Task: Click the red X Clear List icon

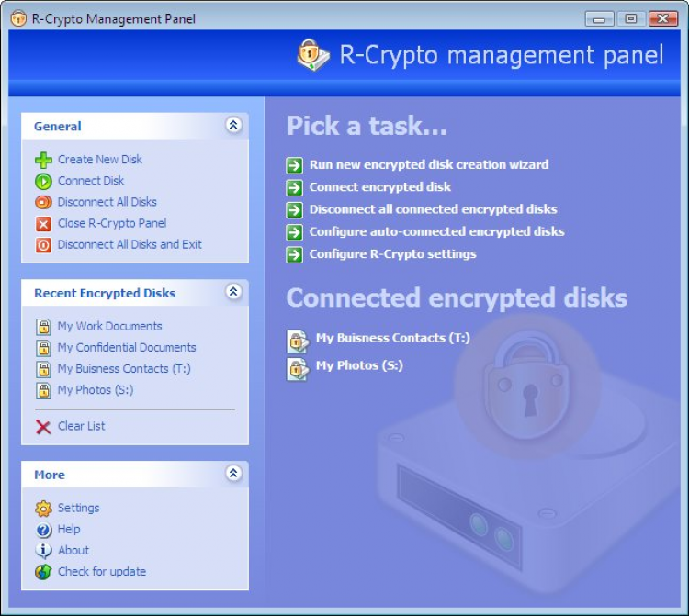Action: click(43, 427)
